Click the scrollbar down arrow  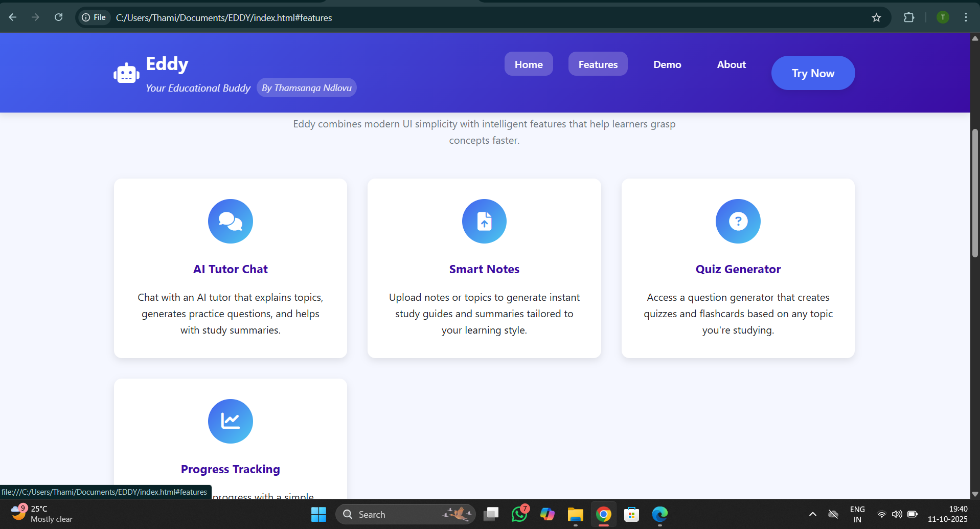[x=975, y=494]
